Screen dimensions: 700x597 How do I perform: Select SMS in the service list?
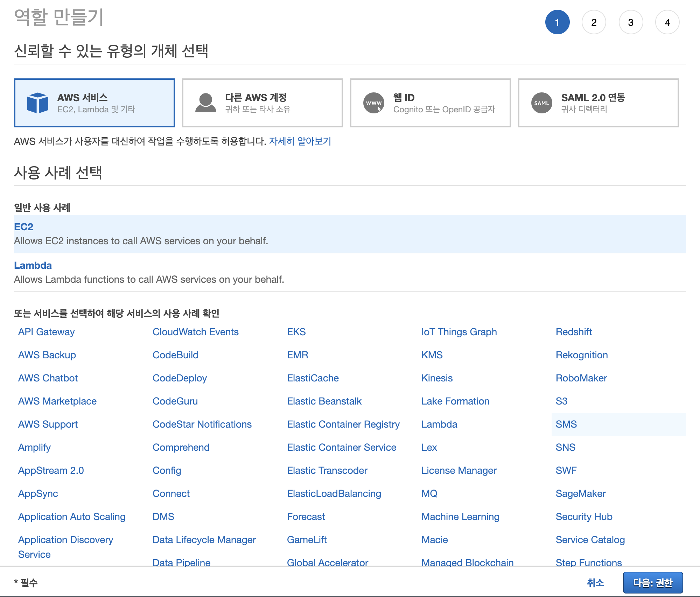(x=566, y=424)
